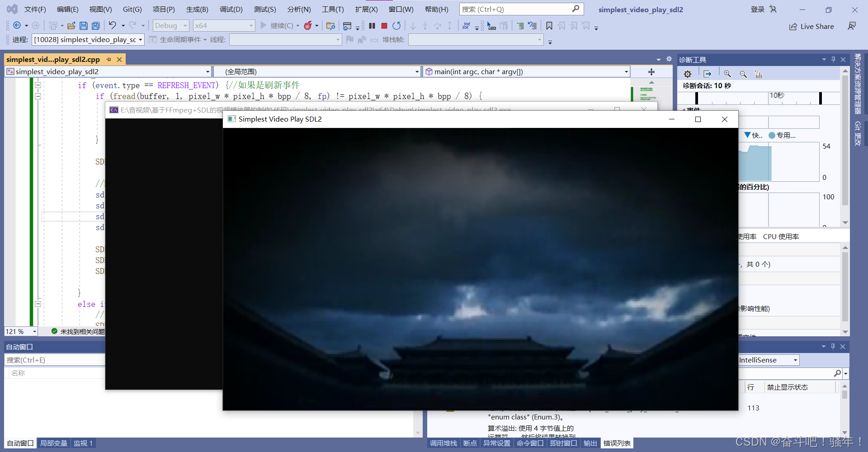
Task: Open the global scope dropdown
Action: tap(317, 72)
